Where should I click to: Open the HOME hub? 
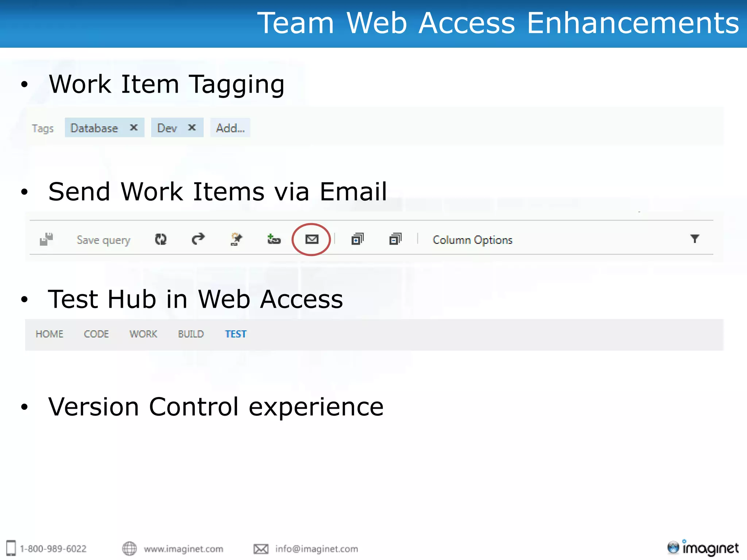(49, 334)
